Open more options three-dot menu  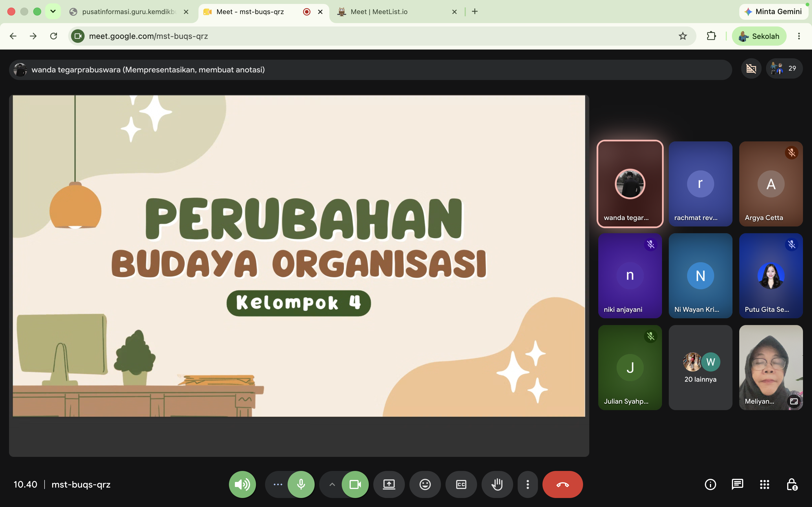(x=528, y=484)
